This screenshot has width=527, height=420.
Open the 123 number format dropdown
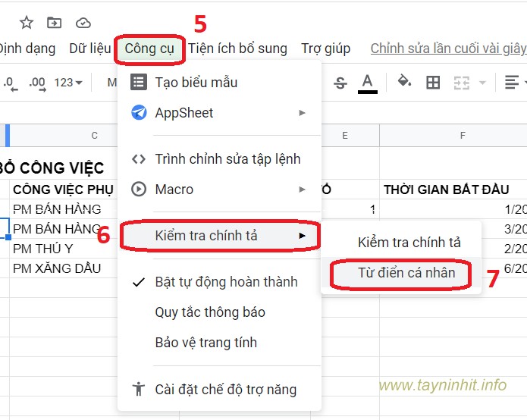[x=68, y=82]
